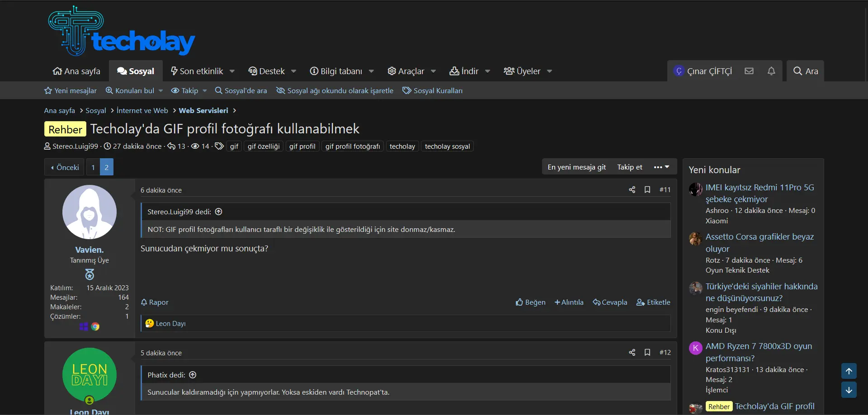
Task: Expand the Son etkinlik dropdown arrow
Action: click(x=232, y=71)
